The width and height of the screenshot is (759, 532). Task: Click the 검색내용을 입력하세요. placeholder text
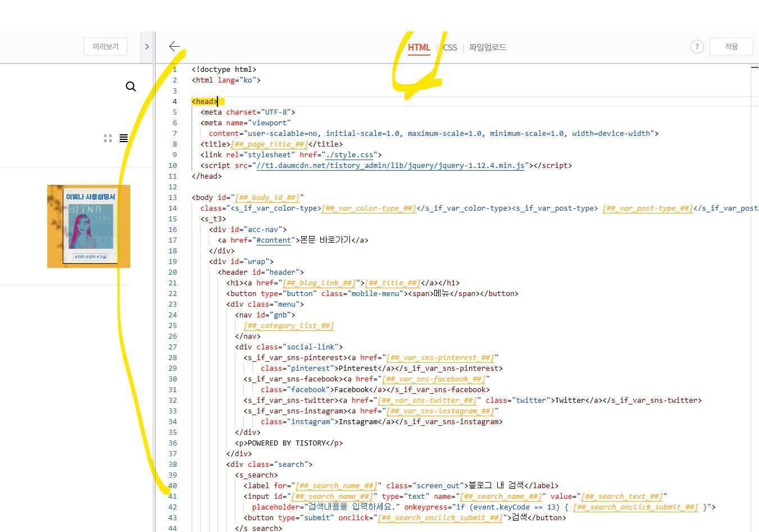pyautogui.click(x=352, y=507)
